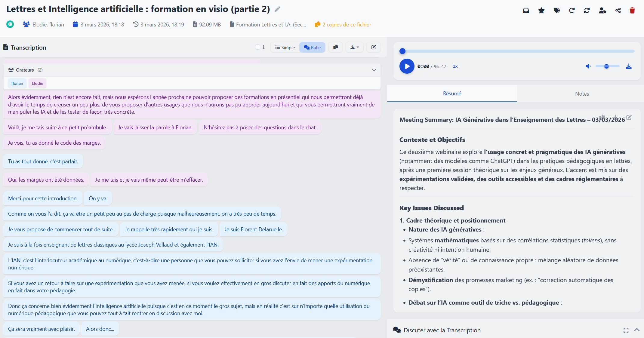Change playback speed 1x button
Viewport: 644px width, 338px height.
pos(455,66)
